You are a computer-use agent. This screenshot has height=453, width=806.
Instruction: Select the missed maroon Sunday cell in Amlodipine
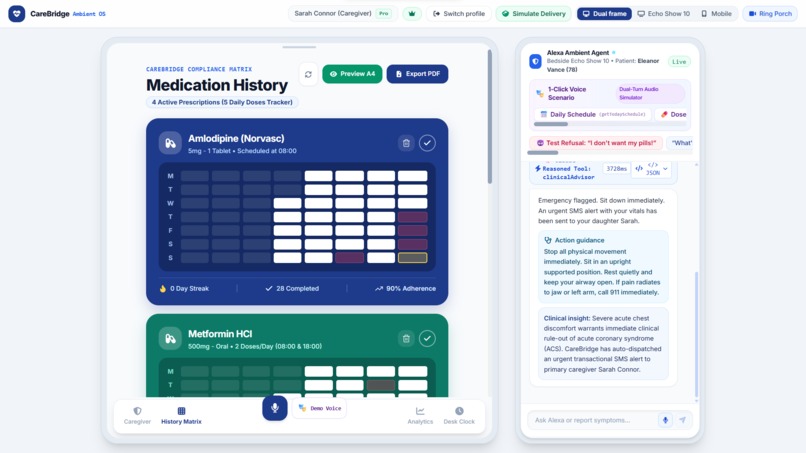350,258
